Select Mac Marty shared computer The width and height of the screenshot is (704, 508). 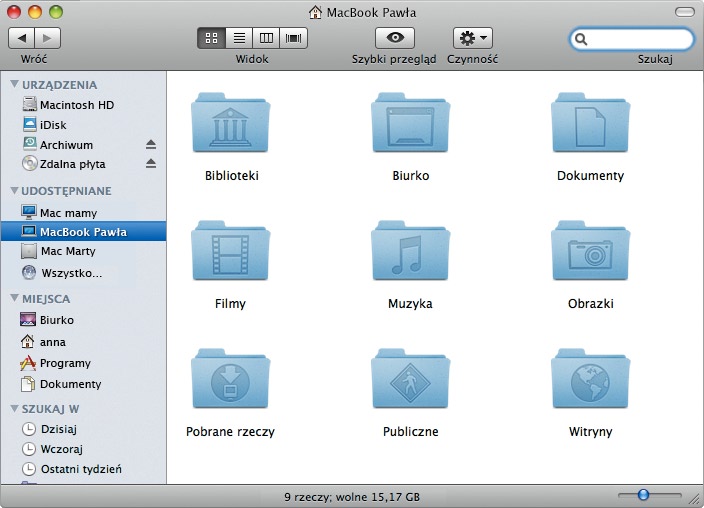pyautogui.click(x=84, y=251)
